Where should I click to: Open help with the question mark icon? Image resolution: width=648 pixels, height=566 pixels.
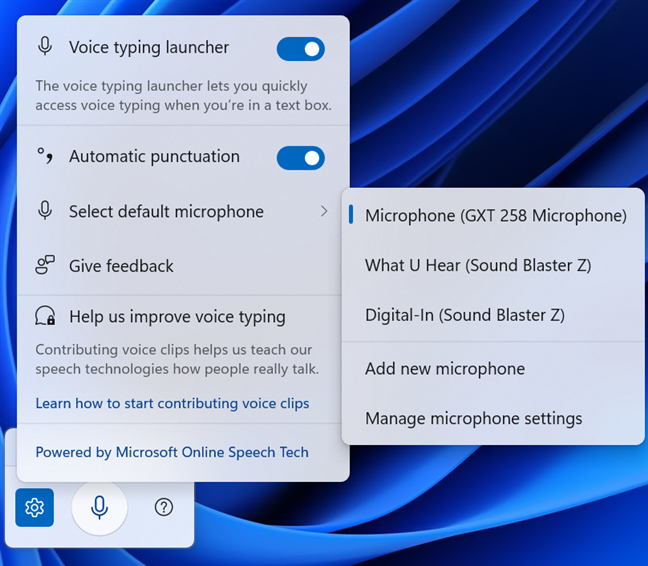(164, 507)
